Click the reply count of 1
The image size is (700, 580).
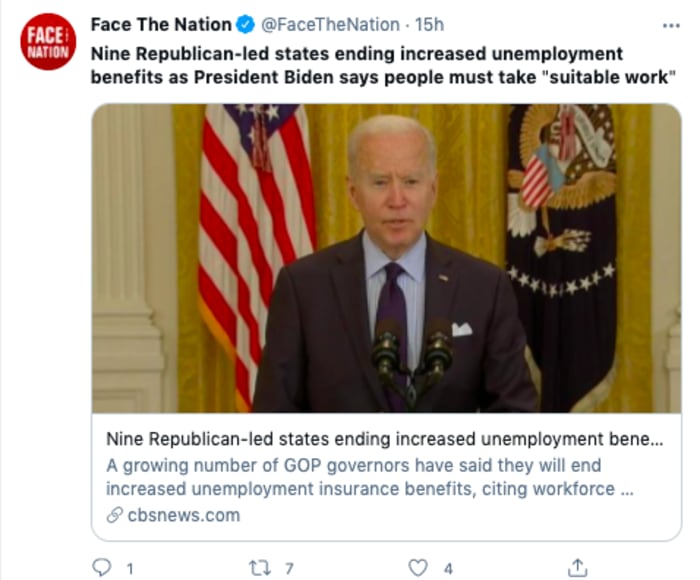(129, 568)
